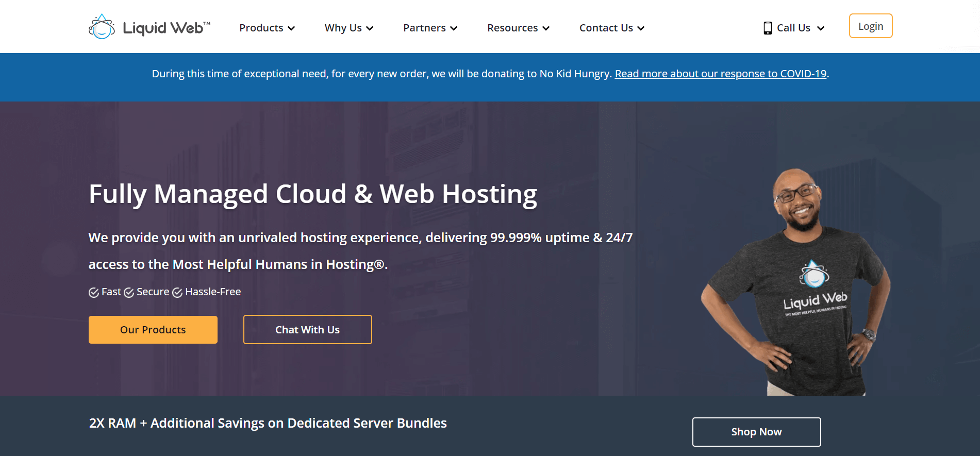Expand the Partners chevron arrow

pyautogui.click(x=454, y=28)
